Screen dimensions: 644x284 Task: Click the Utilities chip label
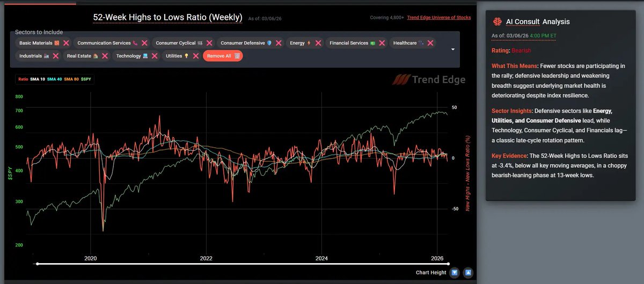tap(174, 56)
